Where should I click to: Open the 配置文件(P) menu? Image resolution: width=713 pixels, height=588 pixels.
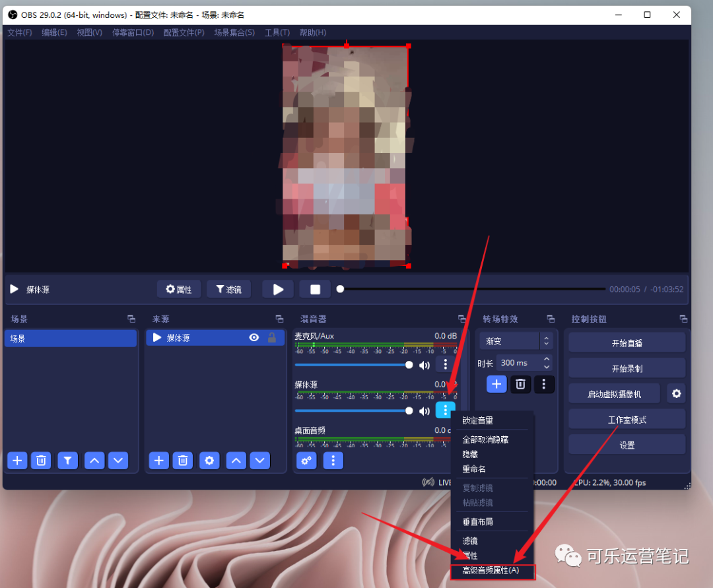[184, 33]
